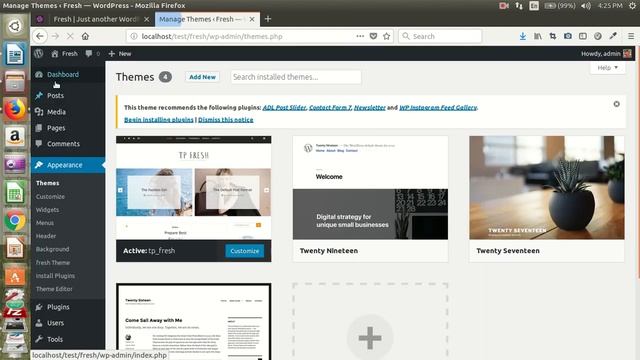Close the Manage Themes browser tab
Image resolution: width=640 pixels, height=360 pixels.
click(x=252, y=19)
